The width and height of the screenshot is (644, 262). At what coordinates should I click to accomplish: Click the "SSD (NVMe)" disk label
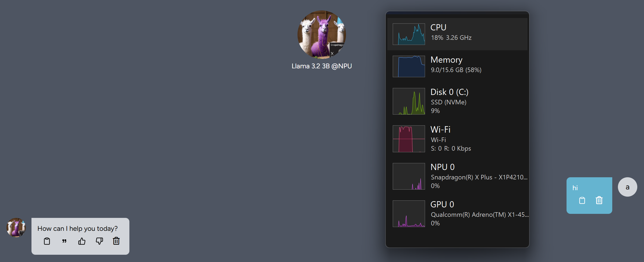point(449,102)
